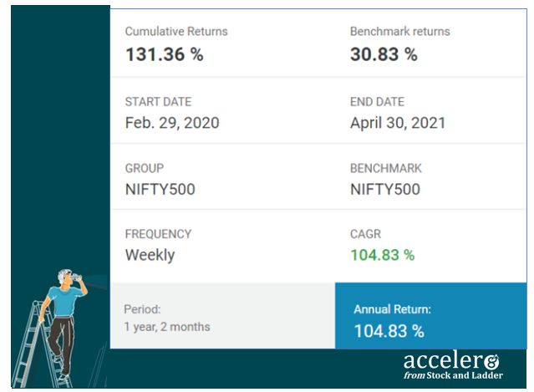Click the Cumulative Returns label
The width and height of the screenshot is (534, 392).
(176, 31)
